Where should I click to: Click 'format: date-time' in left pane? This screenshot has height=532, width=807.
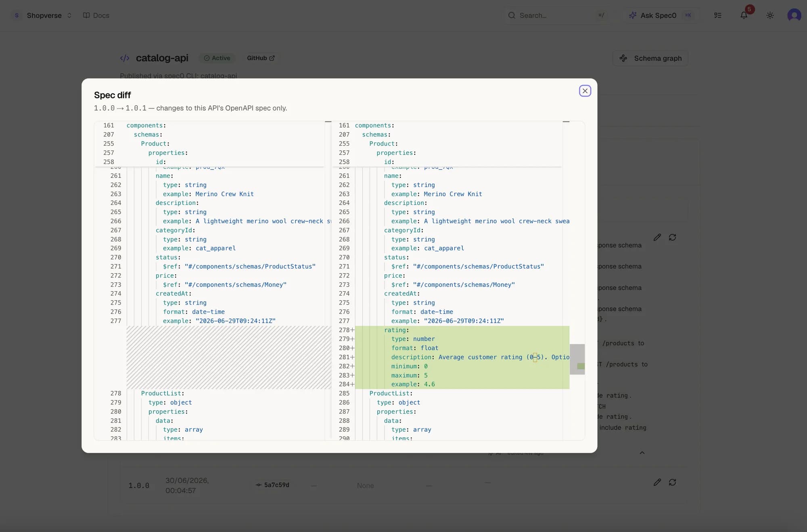point(194,312)
